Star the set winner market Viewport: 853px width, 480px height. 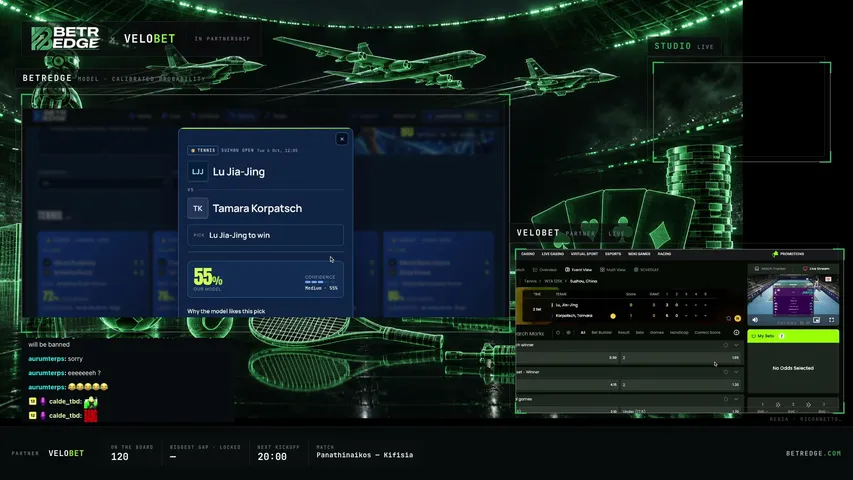point(726,372)
